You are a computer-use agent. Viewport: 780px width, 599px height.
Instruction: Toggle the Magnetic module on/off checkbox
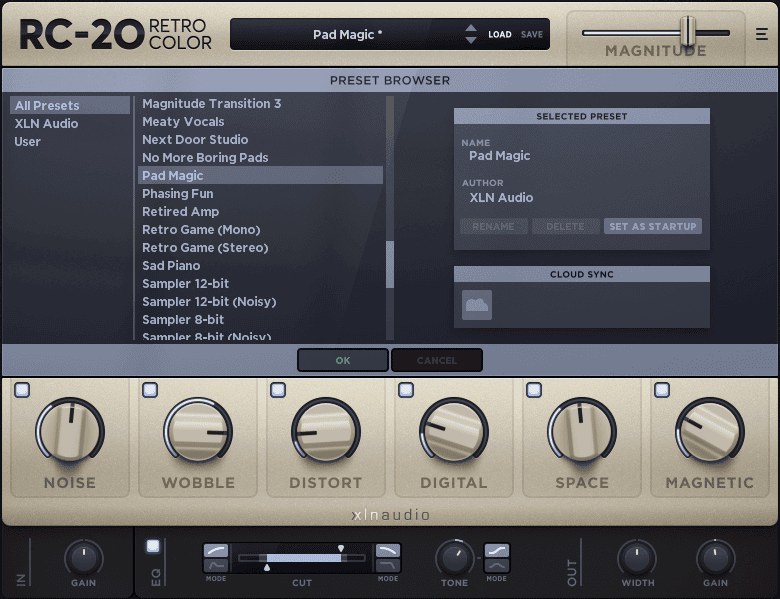pyautogui.click(x=662, y=390)
